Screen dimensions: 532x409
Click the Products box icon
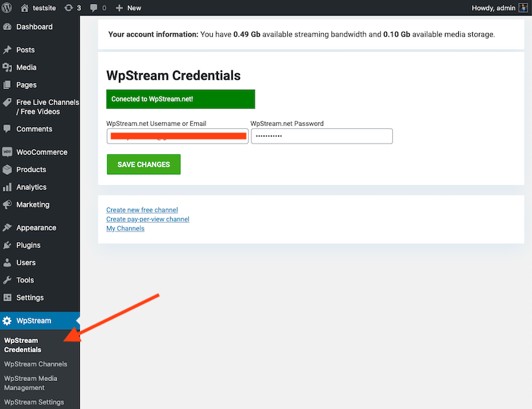pos(7,170)
